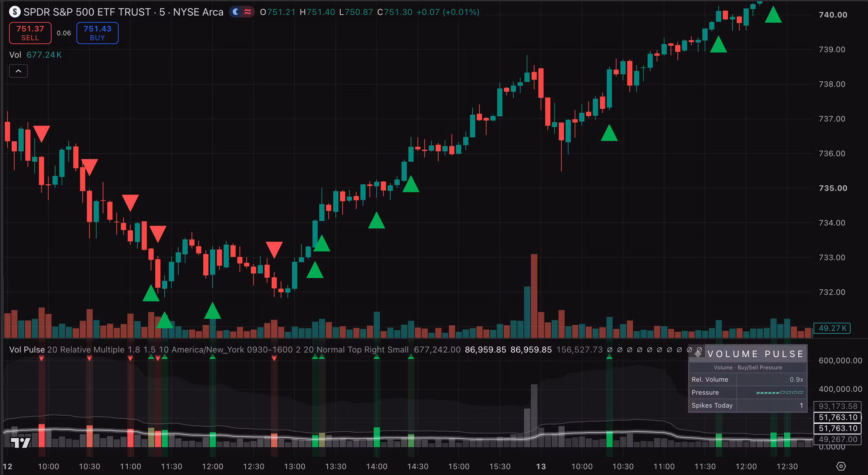Click the red wavy data-status icon
Image resolution: width=868 pixels, height=475 pixels.
248,12
